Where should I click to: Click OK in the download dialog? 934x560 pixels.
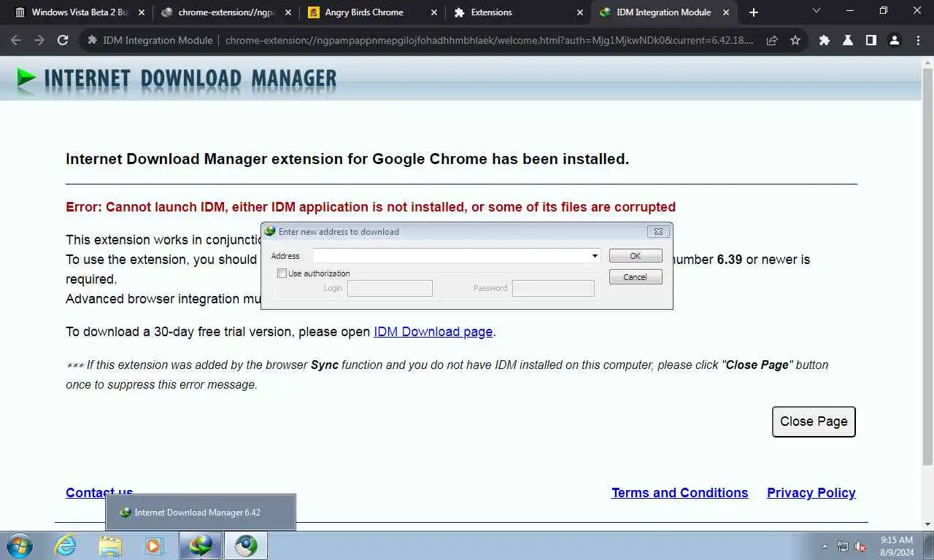pos(636,256)
